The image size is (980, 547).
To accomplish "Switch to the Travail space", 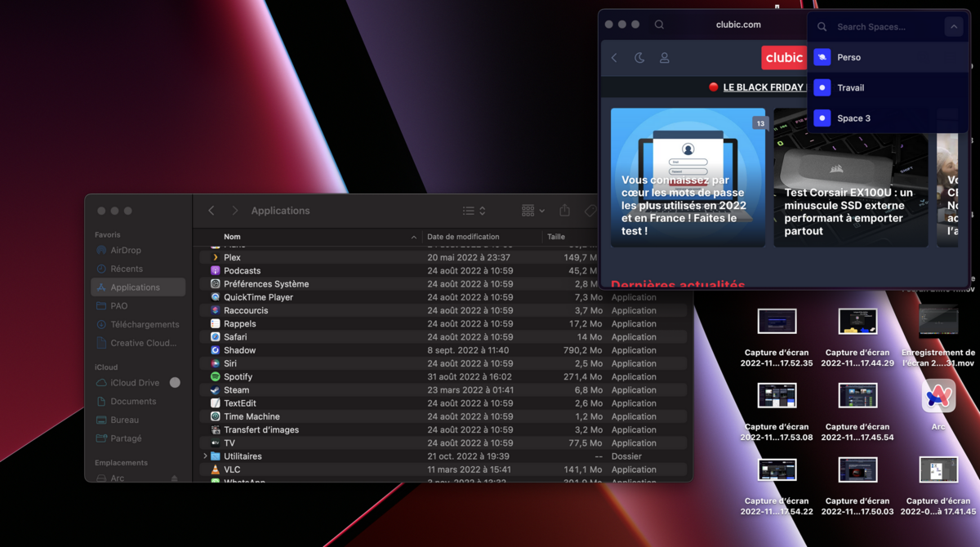I will [888, 87].
